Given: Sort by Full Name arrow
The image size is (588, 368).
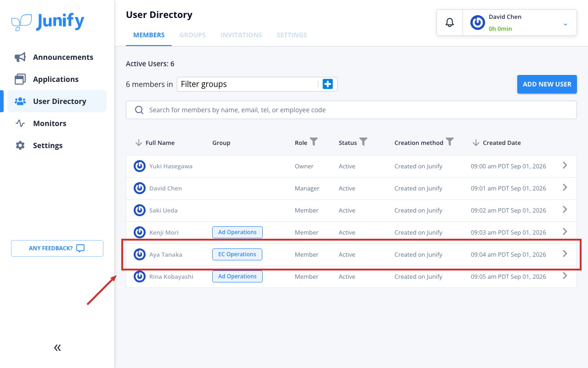Looking at the screenshot, I should pyautogui.click(x=139, y=143).
